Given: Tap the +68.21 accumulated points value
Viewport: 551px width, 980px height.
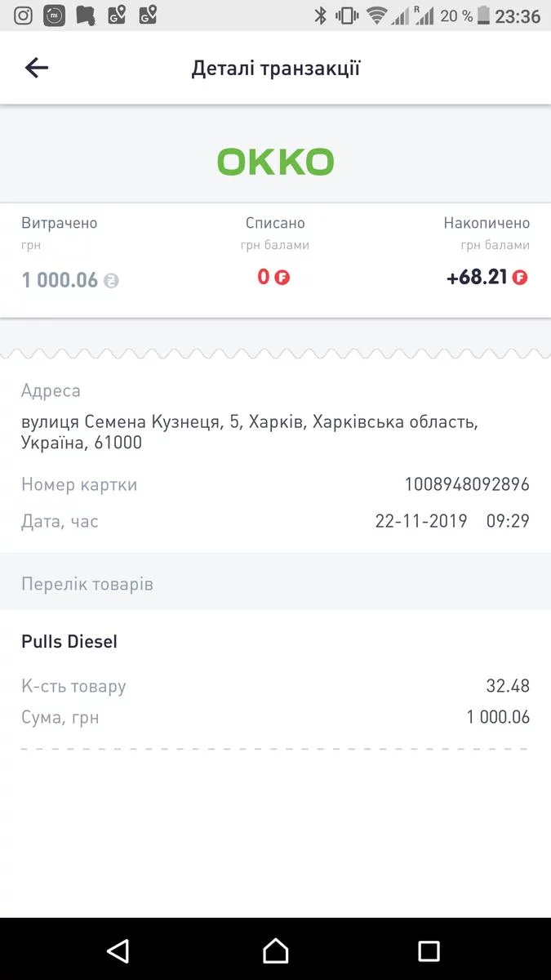Looking at the screenshot, I should 478,277.
